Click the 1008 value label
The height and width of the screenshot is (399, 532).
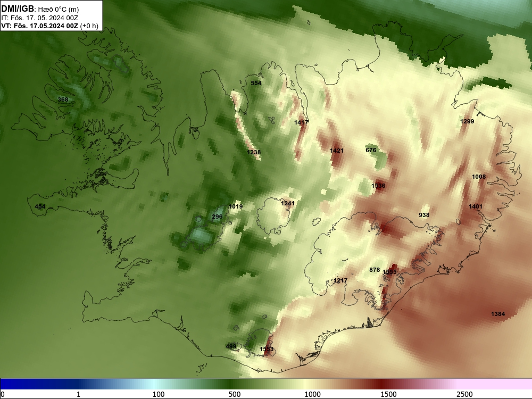[x=479, y=177]
